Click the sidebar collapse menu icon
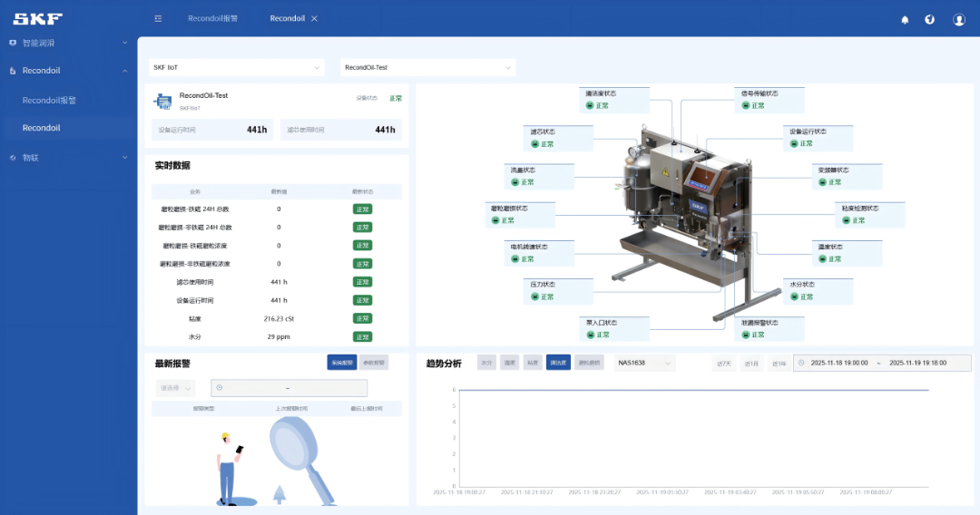Screen dimensions: 980x515 point(158,19)
